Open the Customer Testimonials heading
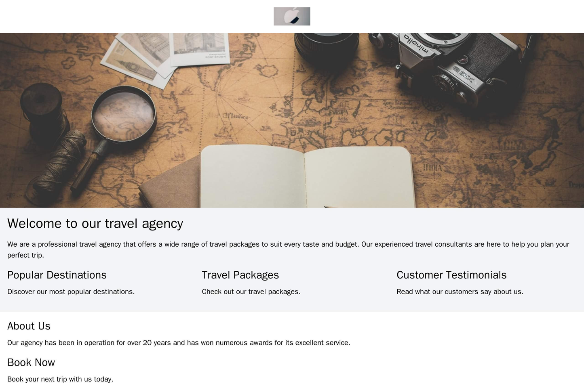The width and height of the screenshot is (584, 392). coord(451,275)
